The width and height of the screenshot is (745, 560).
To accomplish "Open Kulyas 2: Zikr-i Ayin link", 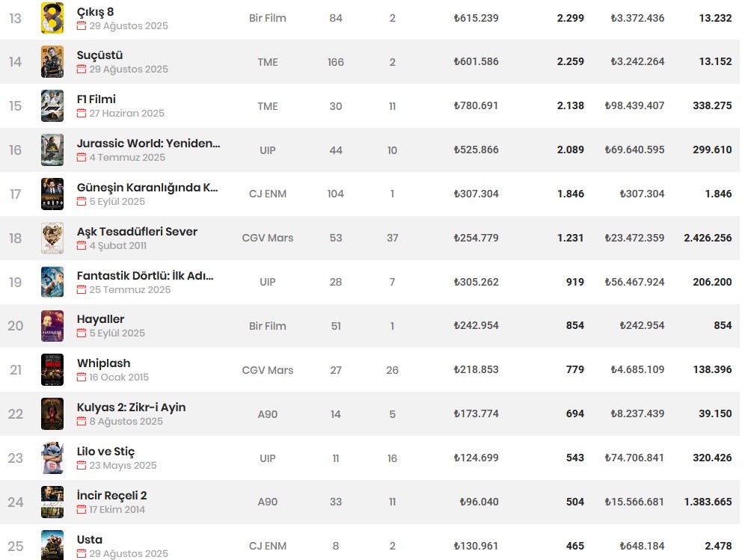I will click(131, 407).
